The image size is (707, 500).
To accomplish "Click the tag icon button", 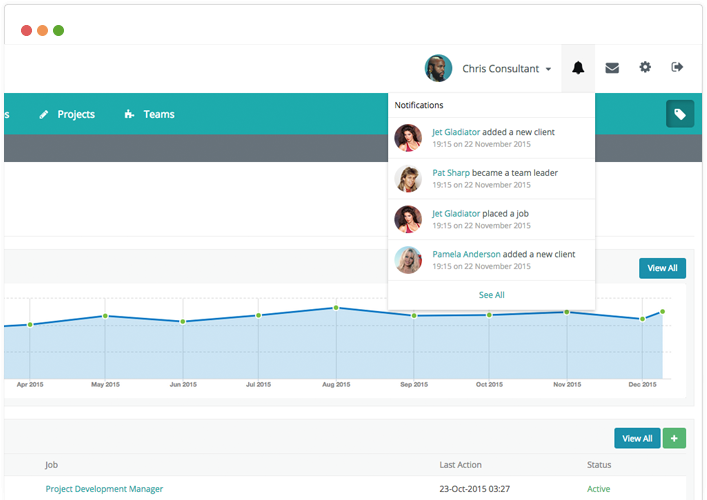I will click(x=680, y=115).
